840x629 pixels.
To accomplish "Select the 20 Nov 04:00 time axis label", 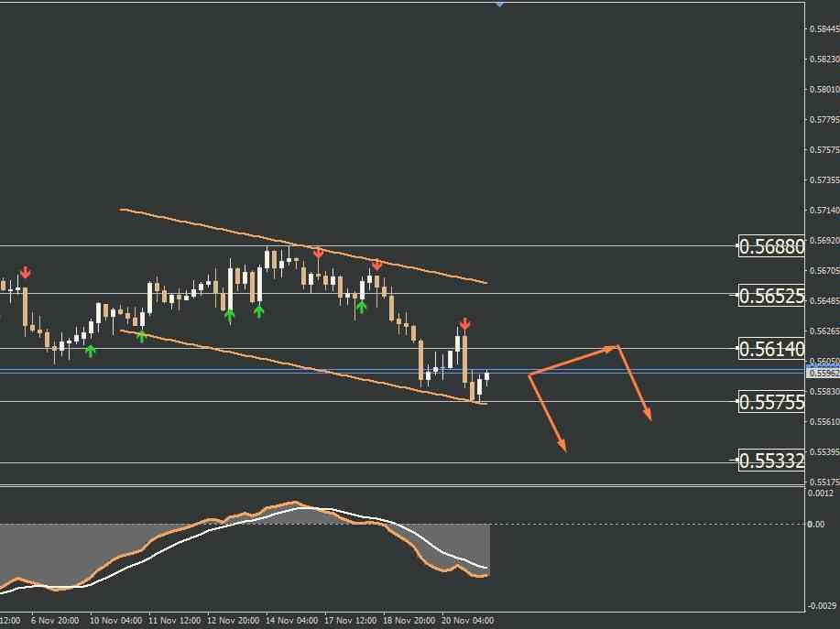I will 467,621.
